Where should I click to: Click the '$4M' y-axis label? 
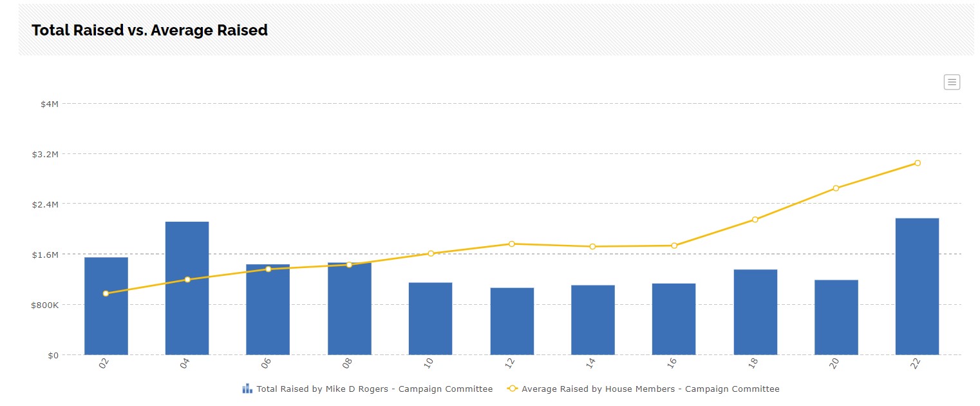pyautogui.click(x=50, y=104)
